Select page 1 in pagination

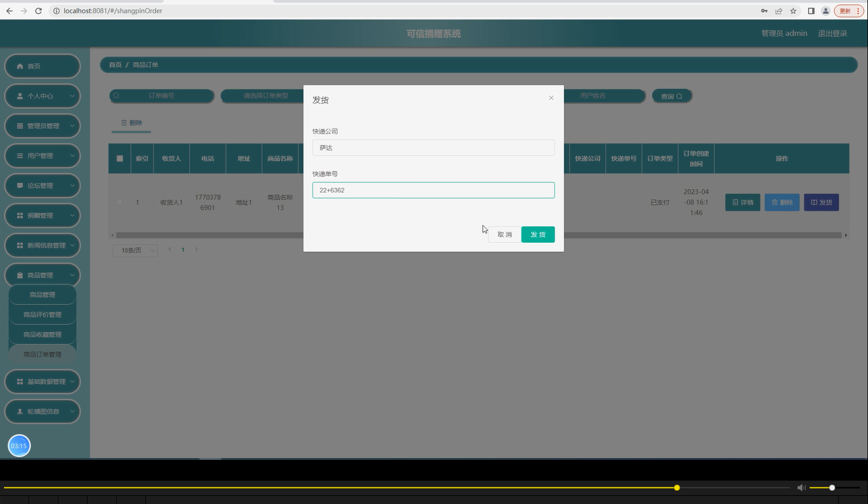[183, 250]
